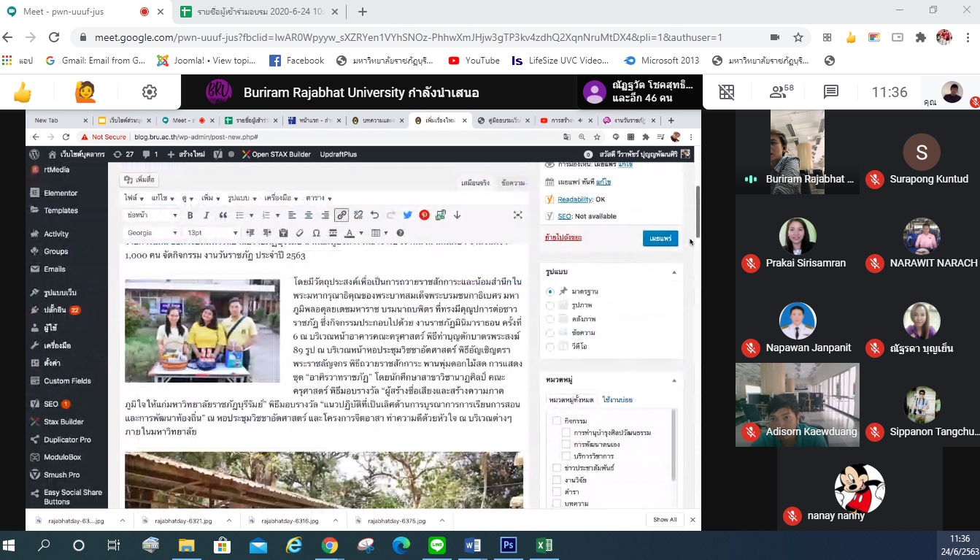Check the ข่าวประชาสัมพันธ์ category checkbox

(556, 467)
